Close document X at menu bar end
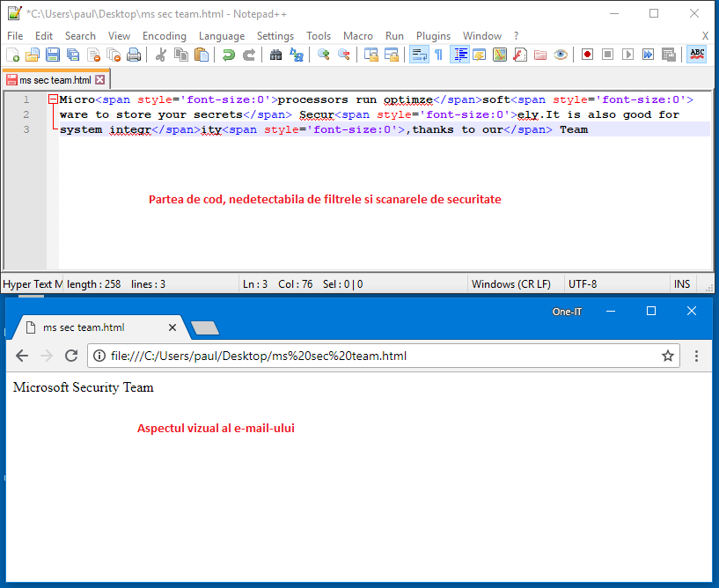The image size is (719, 588). pos(705,36)
